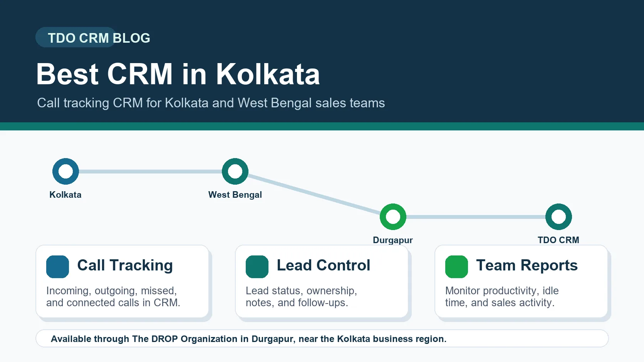Click the green Team Reports square icon
This screenshot has height=362, width=644.
click(x=456, y=267)
